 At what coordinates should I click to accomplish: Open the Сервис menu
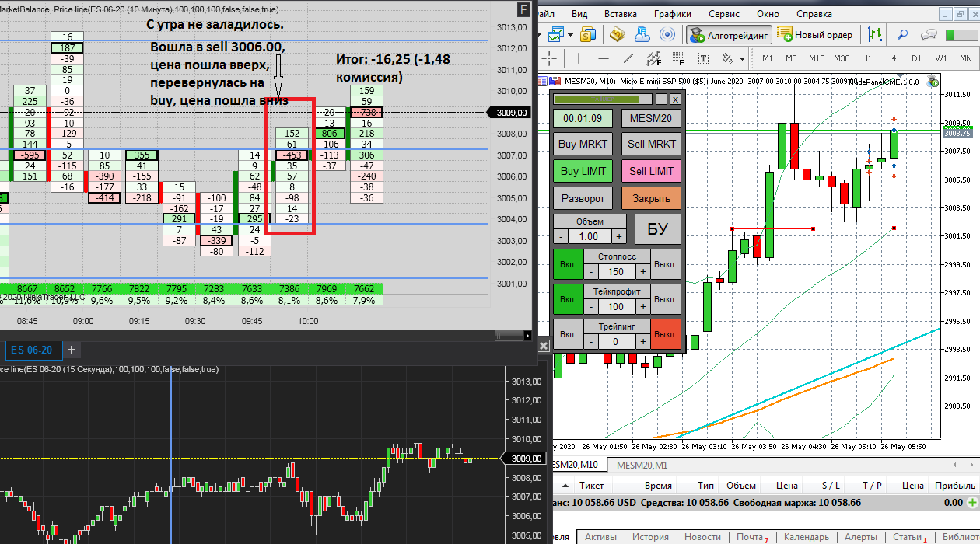click(724, 14)
